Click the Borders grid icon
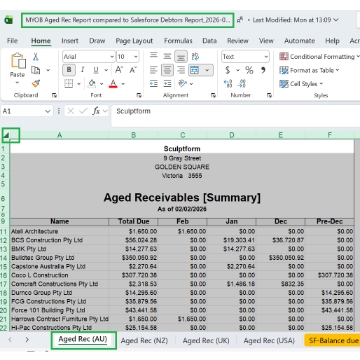This screenshot has height=360, width=360. 69,84
